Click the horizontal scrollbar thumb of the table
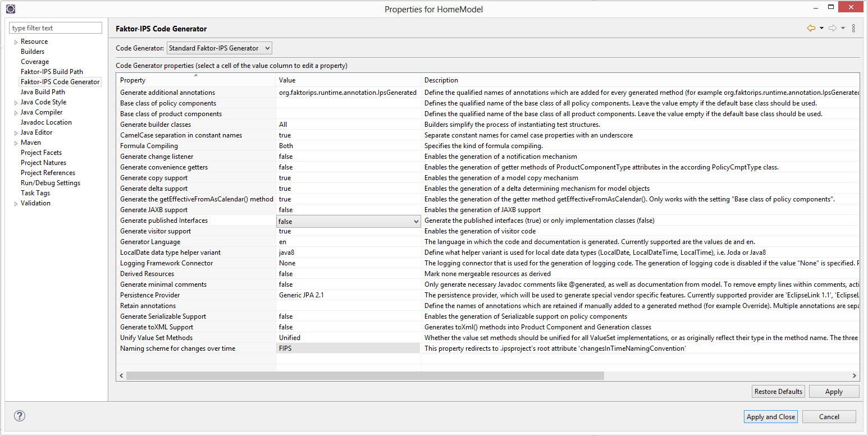Viewport: 868px width, 436px height. click(x=365, y=376)
